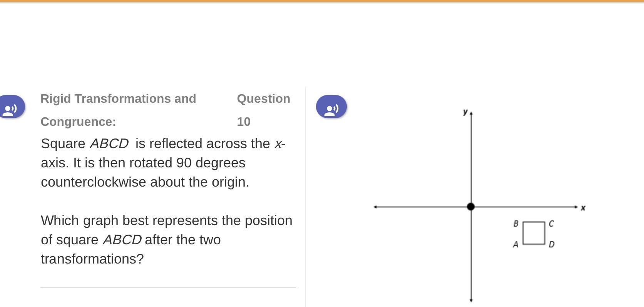Image resolution: width=644 pixels, height=307 pixels.
Task: Click vertex label B of the square
Action: point(516,224)
